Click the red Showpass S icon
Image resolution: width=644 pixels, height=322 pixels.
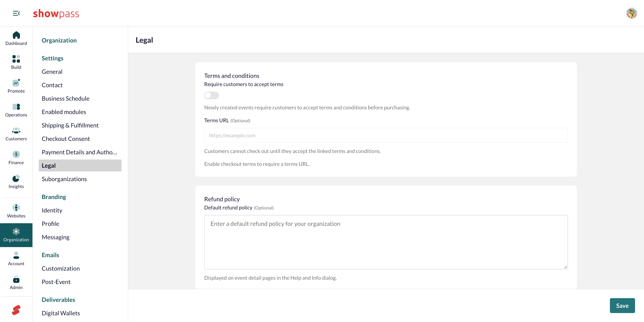coord(16,310)
